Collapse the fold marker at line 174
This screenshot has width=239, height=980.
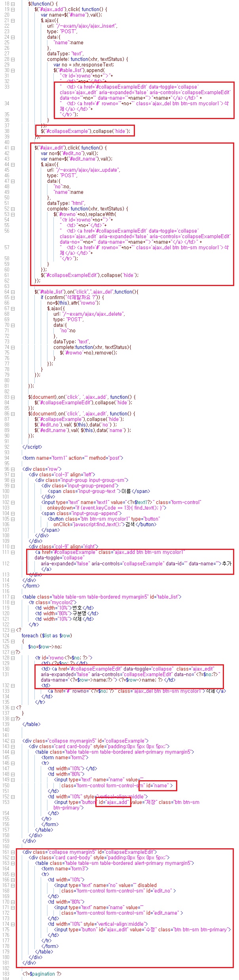13,923
